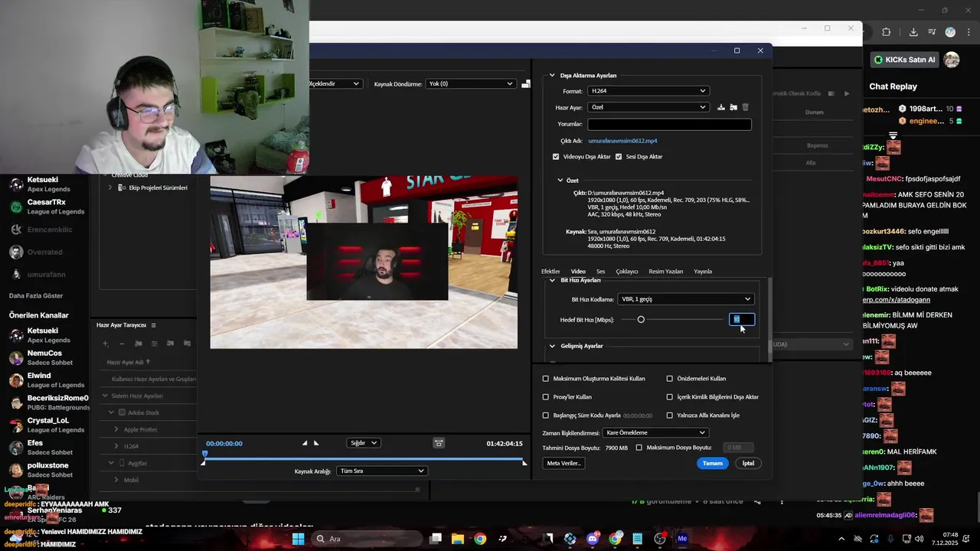Collapse Dışa Aktarma Ayarları section
980x551 pixels.
click(552, 76)
